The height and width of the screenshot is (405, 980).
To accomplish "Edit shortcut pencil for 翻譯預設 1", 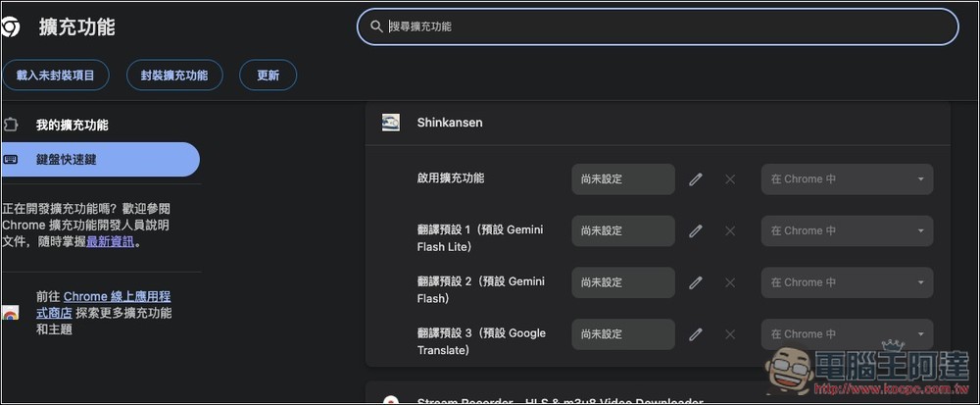I will [x=696, y=231].
